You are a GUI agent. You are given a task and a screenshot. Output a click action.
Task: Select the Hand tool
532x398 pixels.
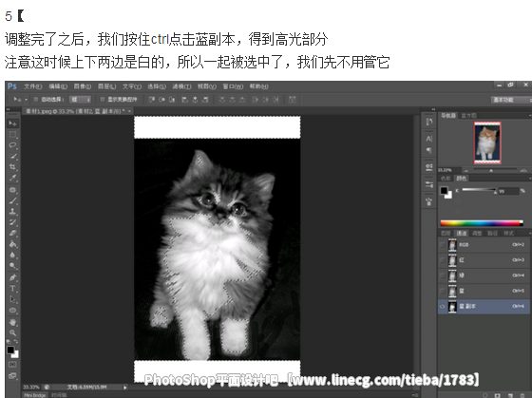coord(13,322)
